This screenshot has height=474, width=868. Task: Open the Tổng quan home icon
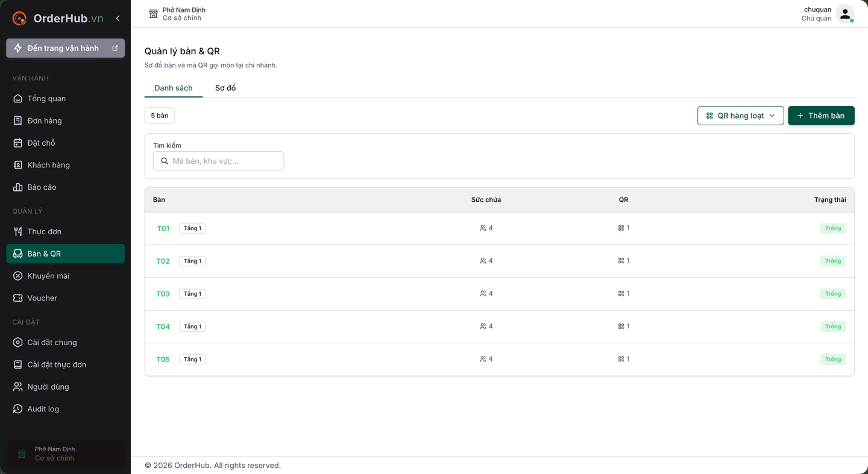(x=17, y=99)
